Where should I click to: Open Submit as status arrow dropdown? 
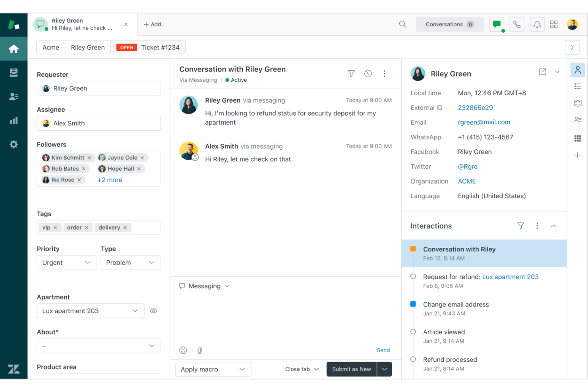click(385, 369)
